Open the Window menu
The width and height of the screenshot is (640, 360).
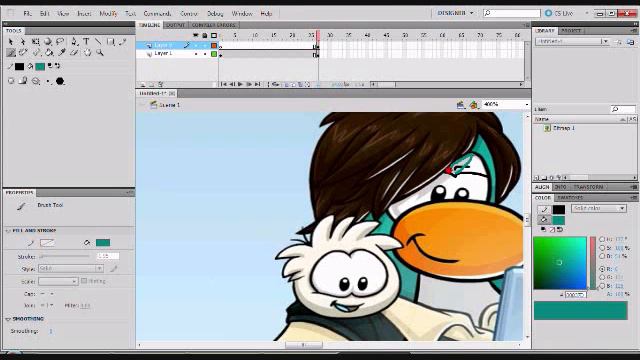[242, 13]
